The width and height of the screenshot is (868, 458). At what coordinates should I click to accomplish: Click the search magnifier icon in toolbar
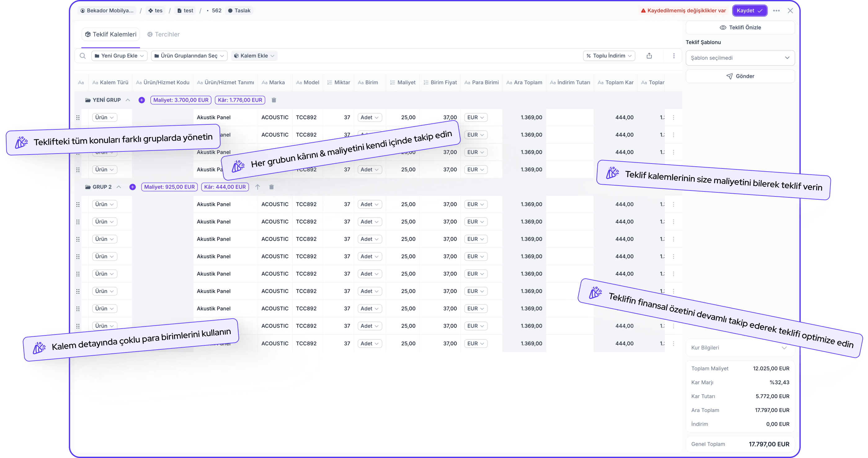[x=82, y=56]
